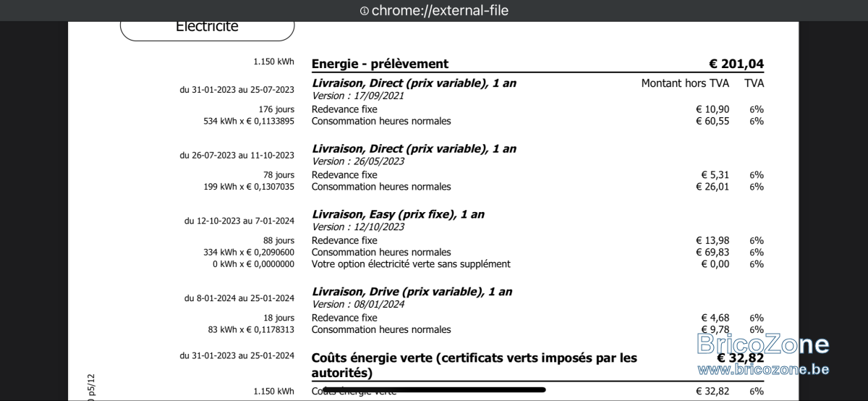This screenshot has height=401, width=868.
Task: Click 'Votre option électricité verte sans supplément'
Action: pyautogui.click(x=411, y=264)
